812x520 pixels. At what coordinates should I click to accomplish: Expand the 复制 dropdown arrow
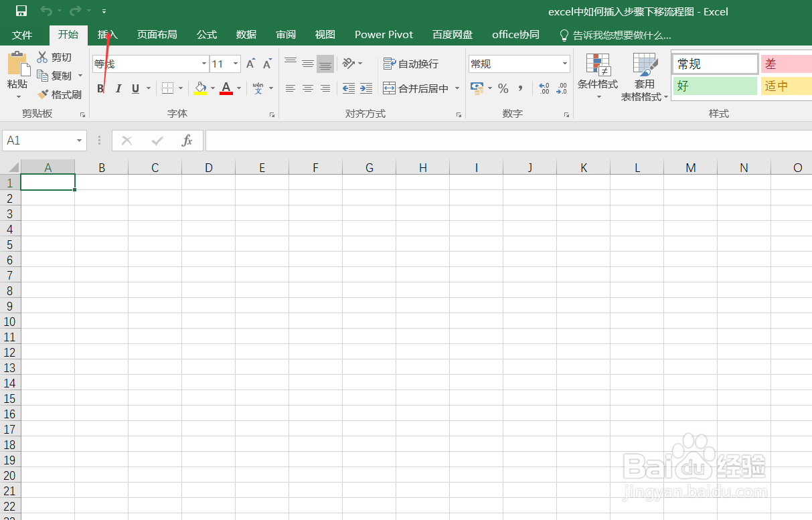coord(80,76)
